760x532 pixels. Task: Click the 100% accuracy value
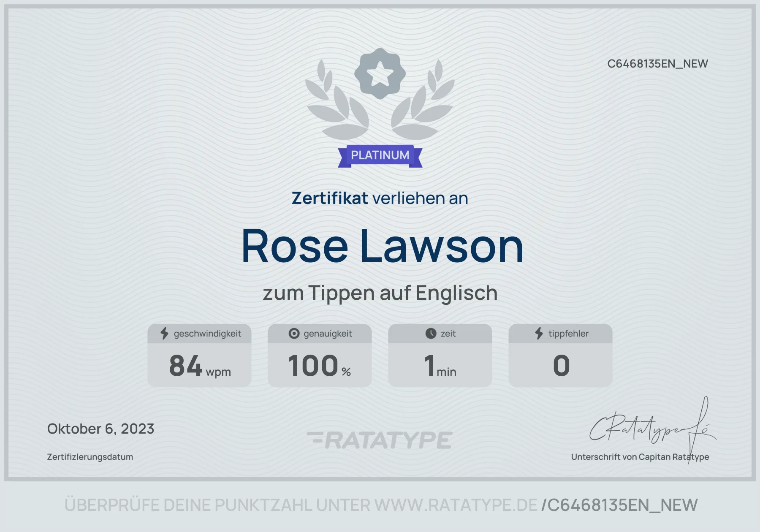(x=320, y=366)
